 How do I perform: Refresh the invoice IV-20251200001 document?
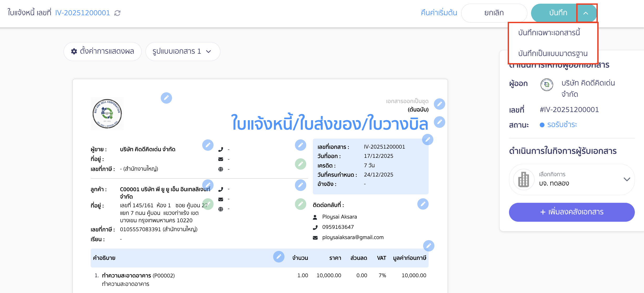117,13
